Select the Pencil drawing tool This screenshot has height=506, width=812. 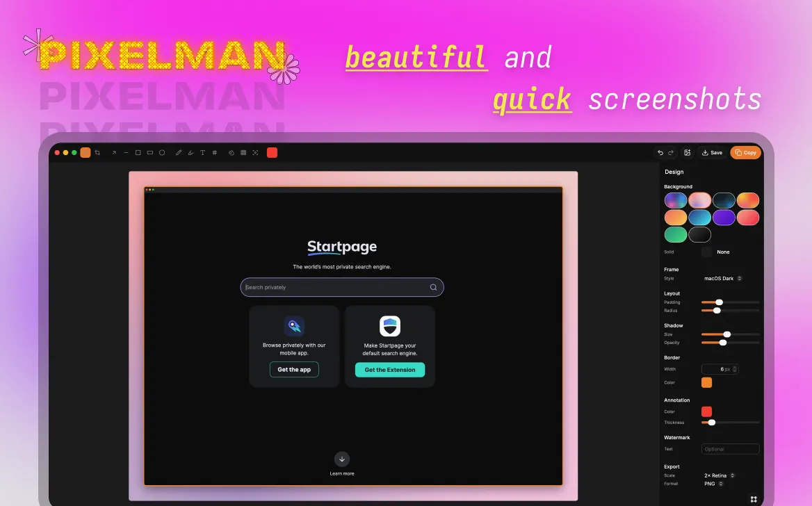point(179,153)
